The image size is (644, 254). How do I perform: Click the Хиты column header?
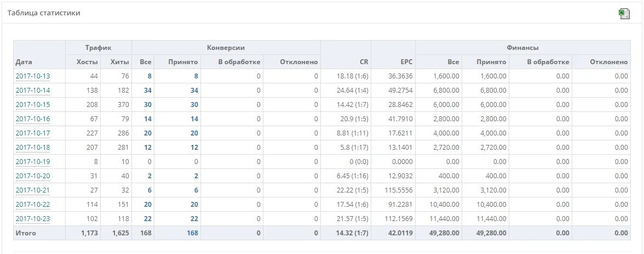(119, 62)
